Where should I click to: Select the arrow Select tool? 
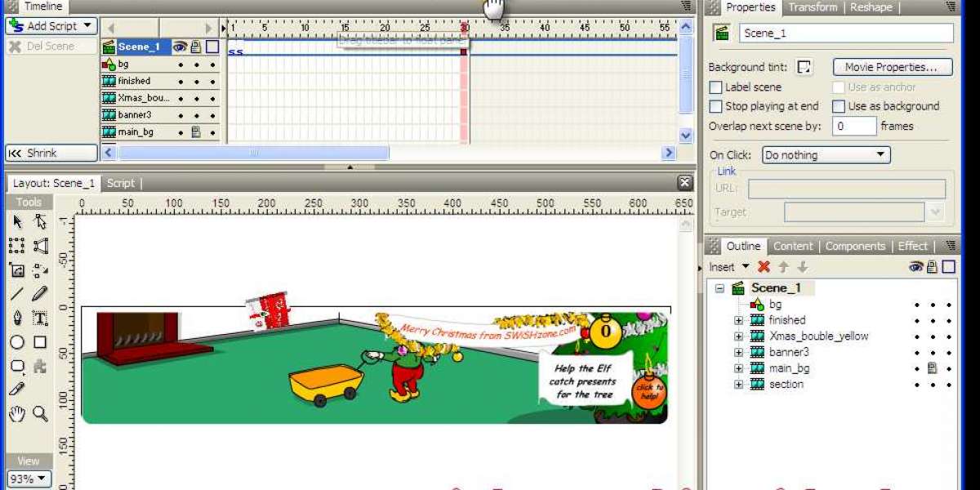17,222
